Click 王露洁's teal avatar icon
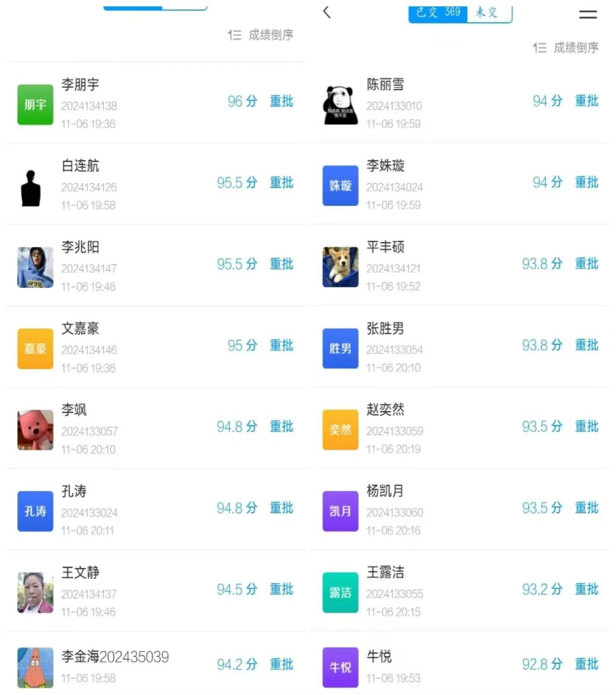 pos(341,592)
